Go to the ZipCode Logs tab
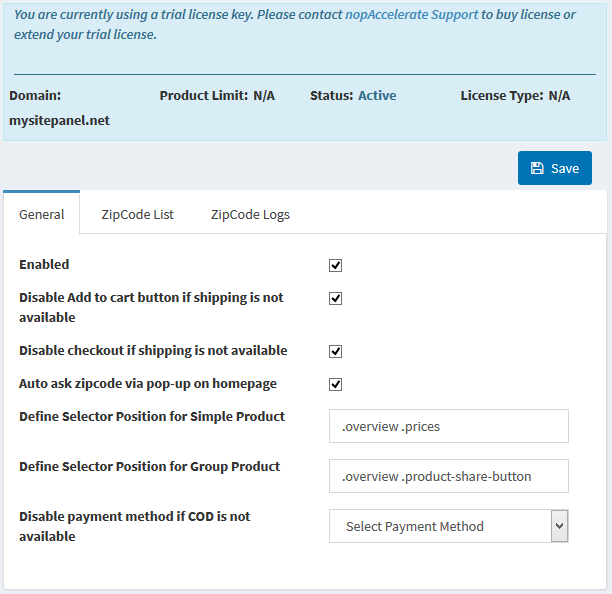Image resolution: width=612 pixels, height=594 pixels. pyautogui.click(x=250, y=214)
